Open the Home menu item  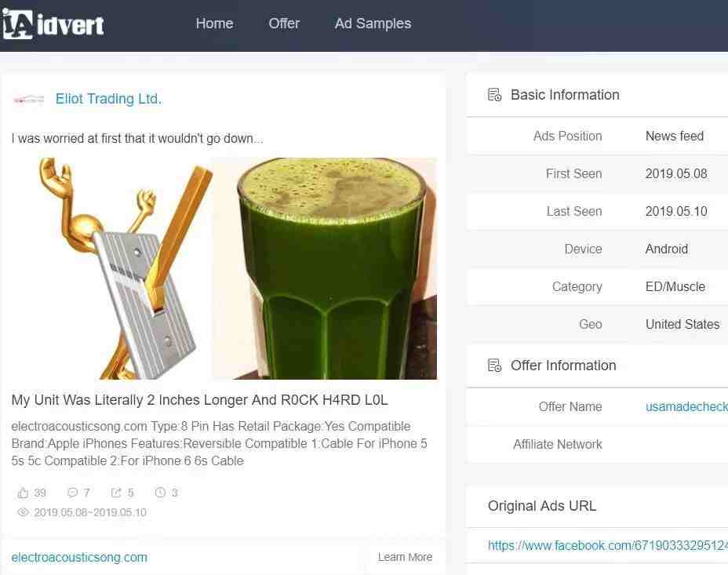(214, 24)
